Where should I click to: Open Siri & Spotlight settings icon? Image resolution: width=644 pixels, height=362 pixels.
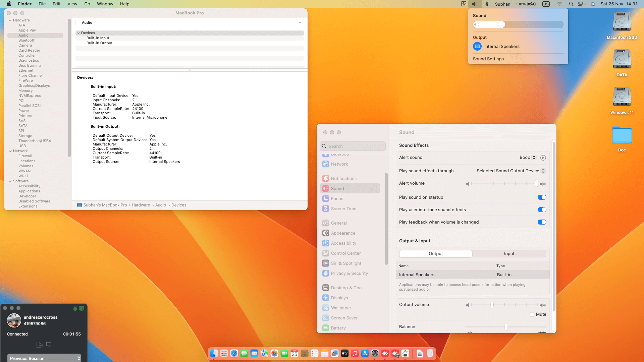tap(325, 263)
